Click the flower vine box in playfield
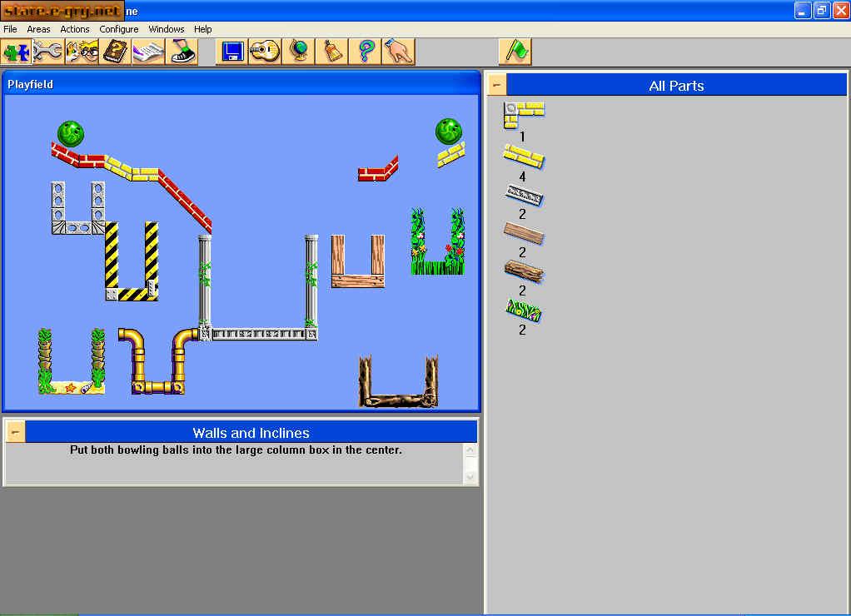851x616 pixels. tap(437, 241)
